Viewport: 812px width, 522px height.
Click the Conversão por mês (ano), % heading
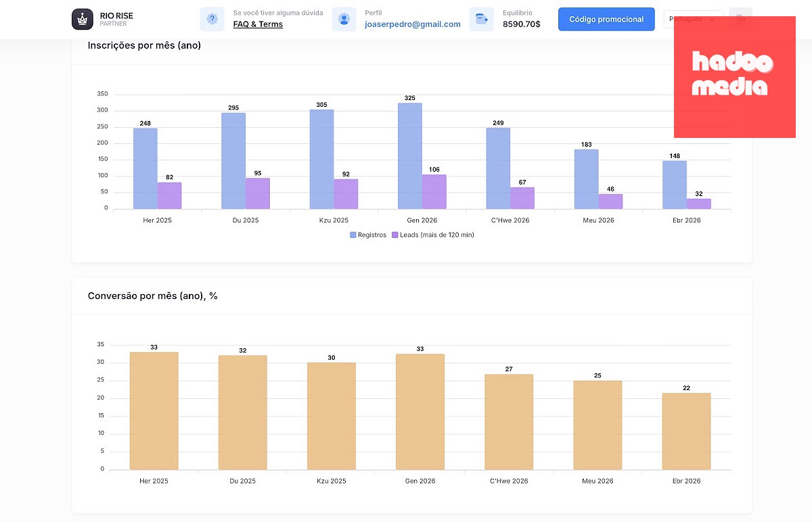(152, 295)
